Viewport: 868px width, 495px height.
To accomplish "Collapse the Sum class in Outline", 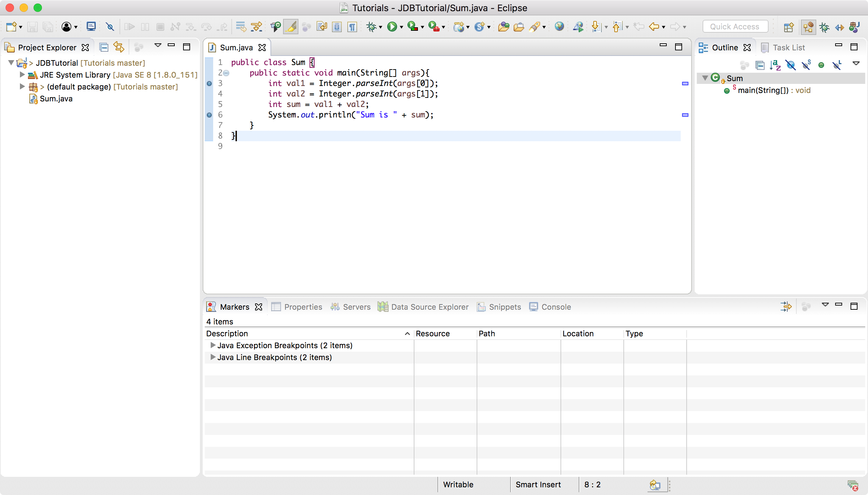I will click(705, 78).
